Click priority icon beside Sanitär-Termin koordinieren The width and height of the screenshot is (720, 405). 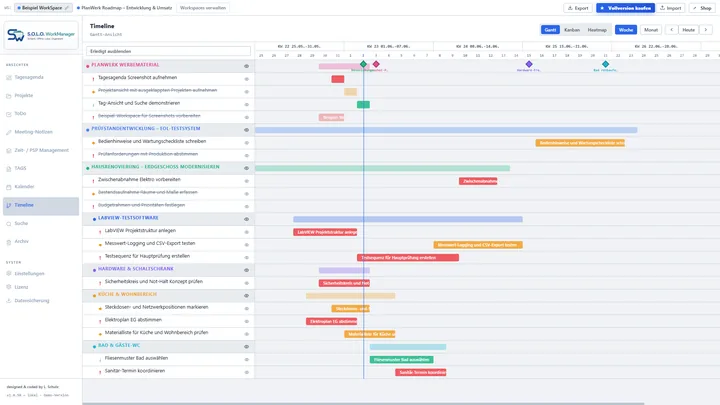pyautogui.click(x=100, y=372)
